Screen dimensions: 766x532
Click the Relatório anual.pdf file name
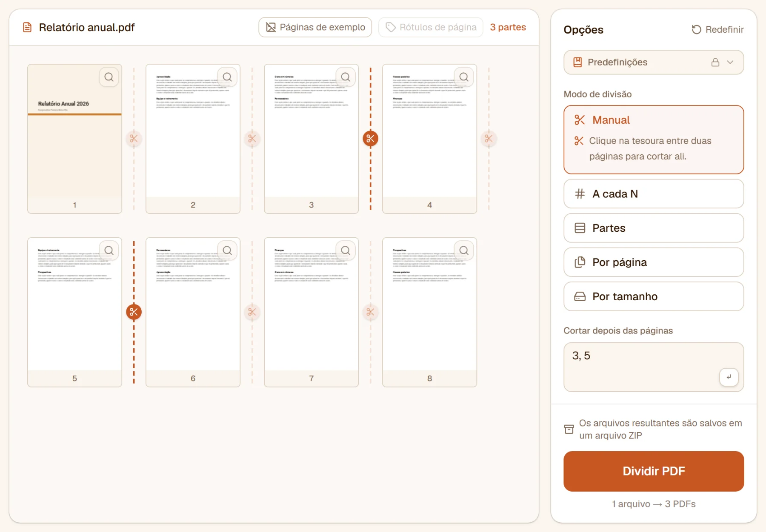[x=87, y=27]
